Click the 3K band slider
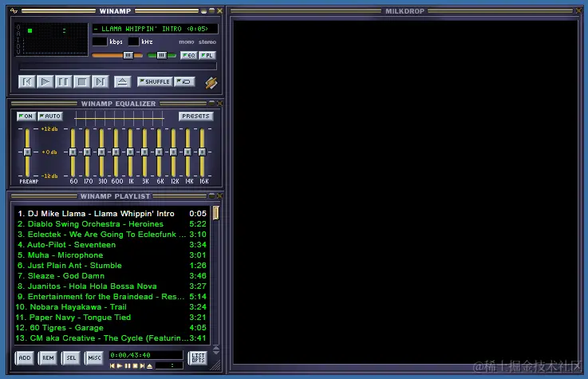Screen dimensions: 588x379 coord(144,152)
